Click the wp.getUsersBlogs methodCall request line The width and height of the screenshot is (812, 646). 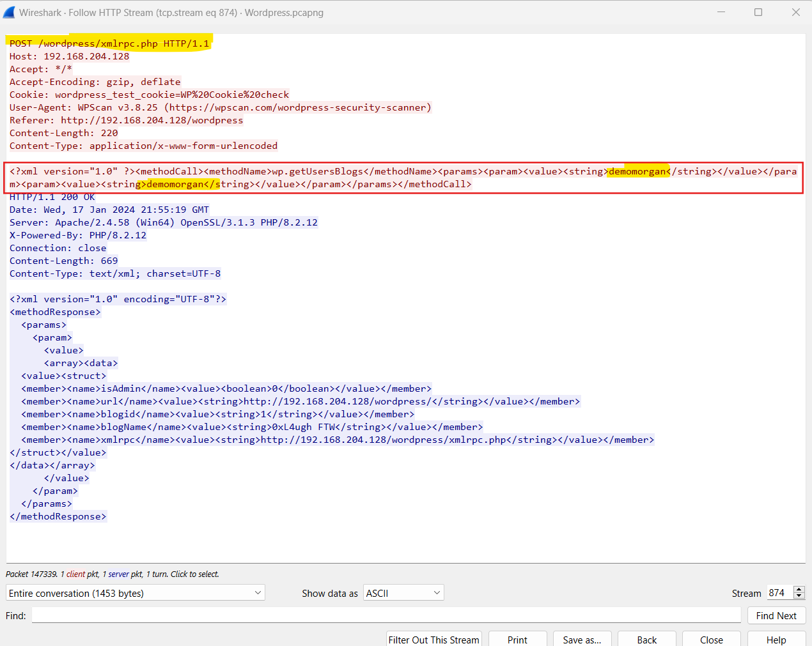tap(403, 178)
